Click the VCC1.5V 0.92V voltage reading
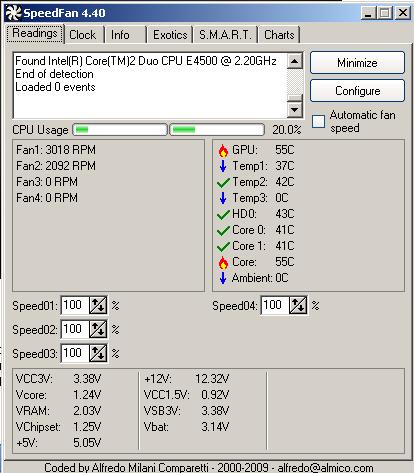 click(x=186, y=395)
